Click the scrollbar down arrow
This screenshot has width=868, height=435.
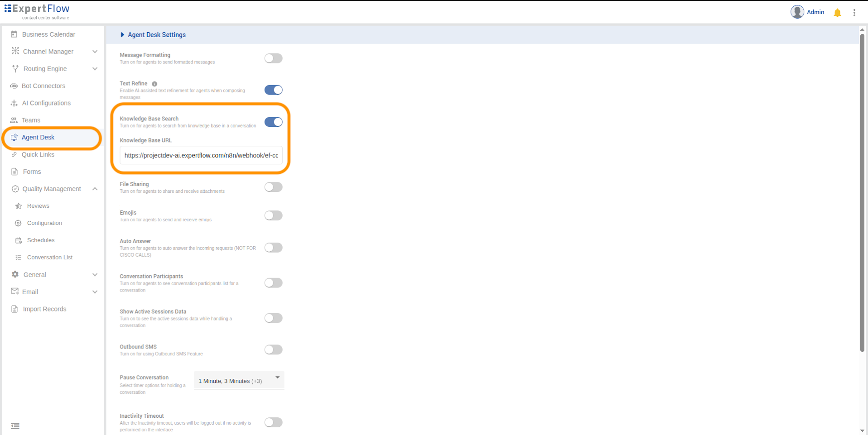tap(862, 431)
